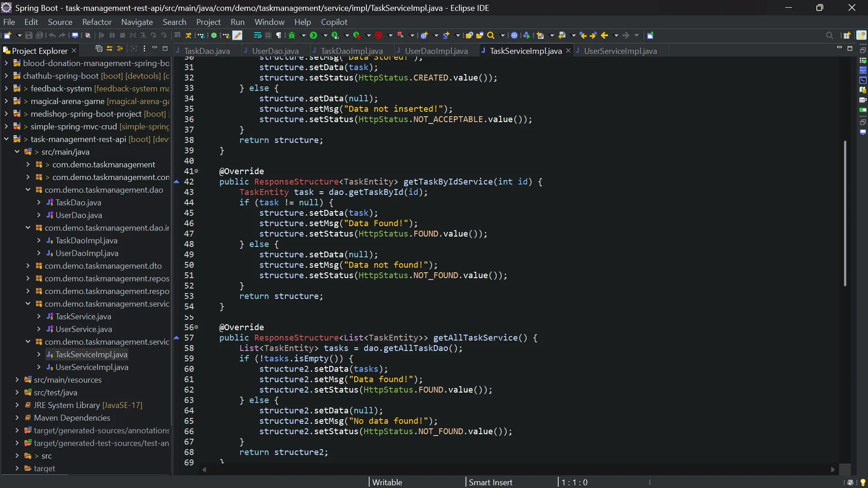Open the dropdown beside the Run icon
The image size is (868, 488).
pyautogui.click(x=325, y=35)
